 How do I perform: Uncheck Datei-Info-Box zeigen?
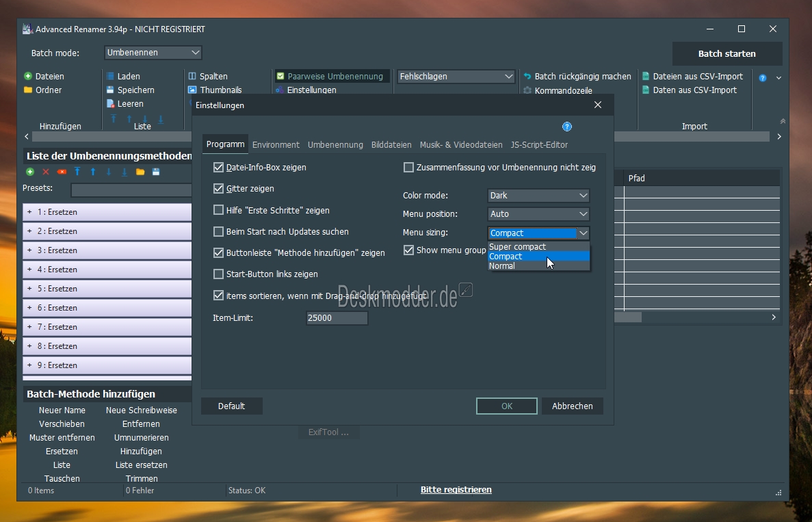(218, 167)
